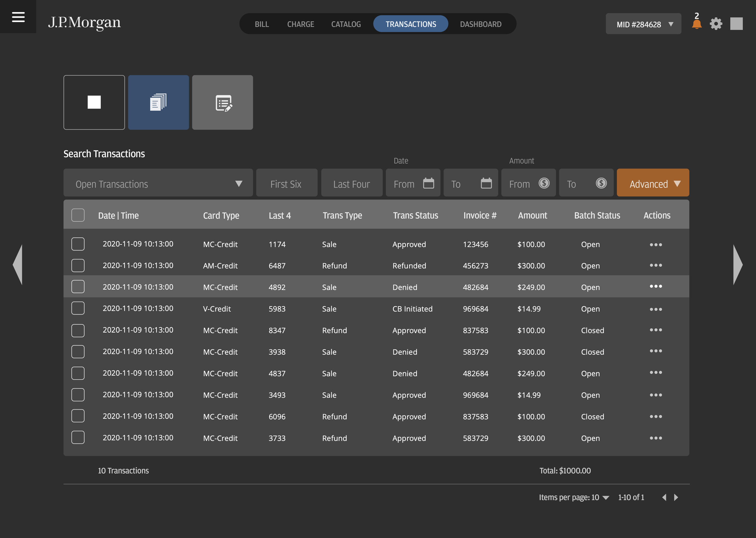This screenshot has width=756, height=538.
Task: Open the settings gear icon
Action: pos(716,23)
